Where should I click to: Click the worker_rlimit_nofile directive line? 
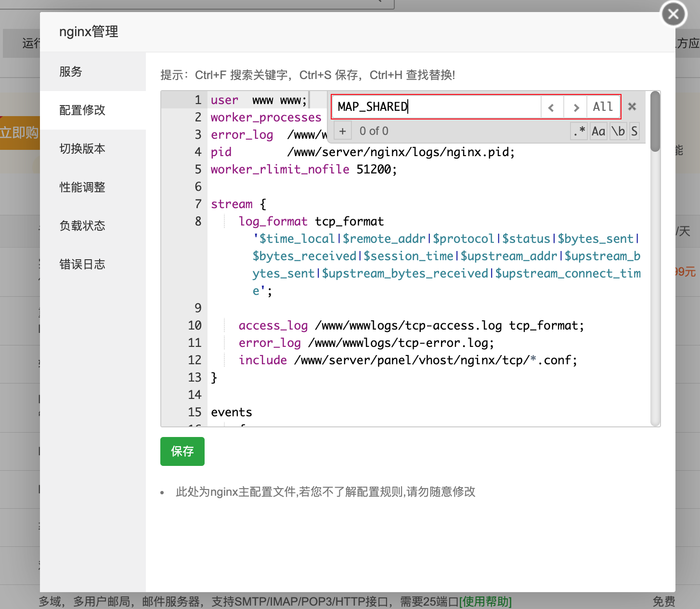tap(304, 170)
